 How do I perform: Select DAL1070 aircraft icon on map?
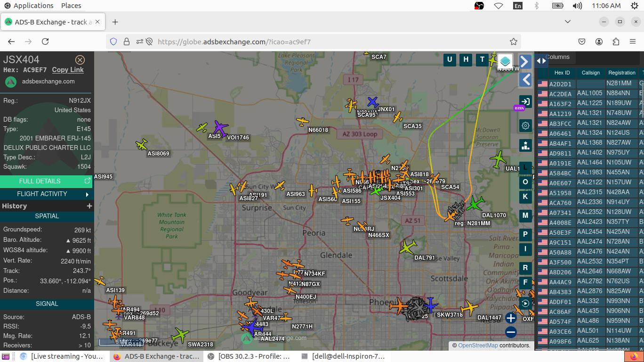(x=475, y=204)
